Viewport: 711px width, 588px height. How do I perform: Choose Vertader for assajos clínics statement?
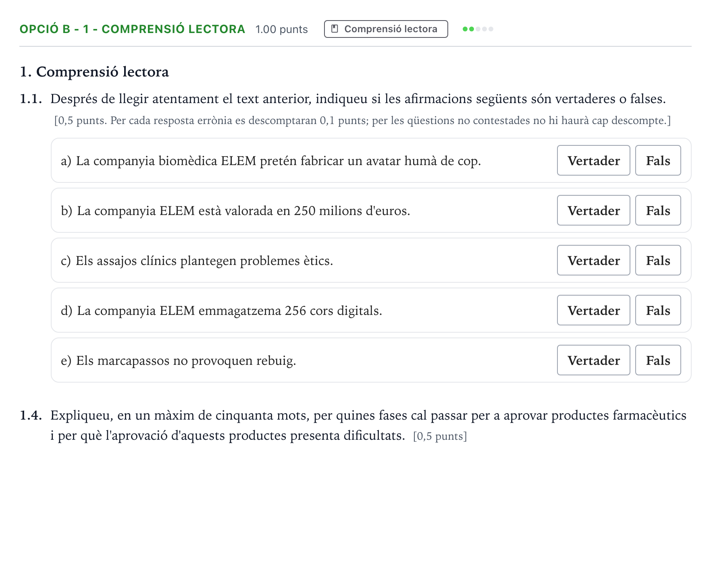click(593, 260)
